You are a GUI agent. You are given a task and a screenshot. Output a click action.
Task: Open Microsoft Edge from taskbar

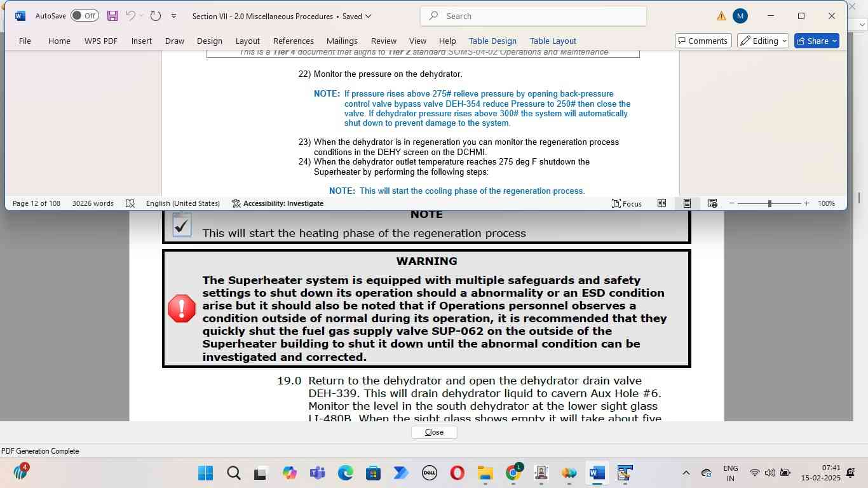coord(345,473)
